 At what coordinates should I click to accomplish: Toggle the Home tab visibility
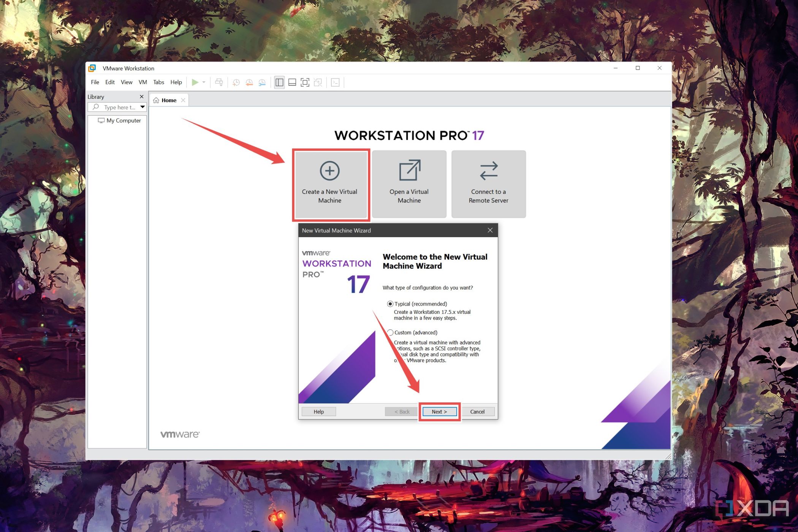click(183, 100)
